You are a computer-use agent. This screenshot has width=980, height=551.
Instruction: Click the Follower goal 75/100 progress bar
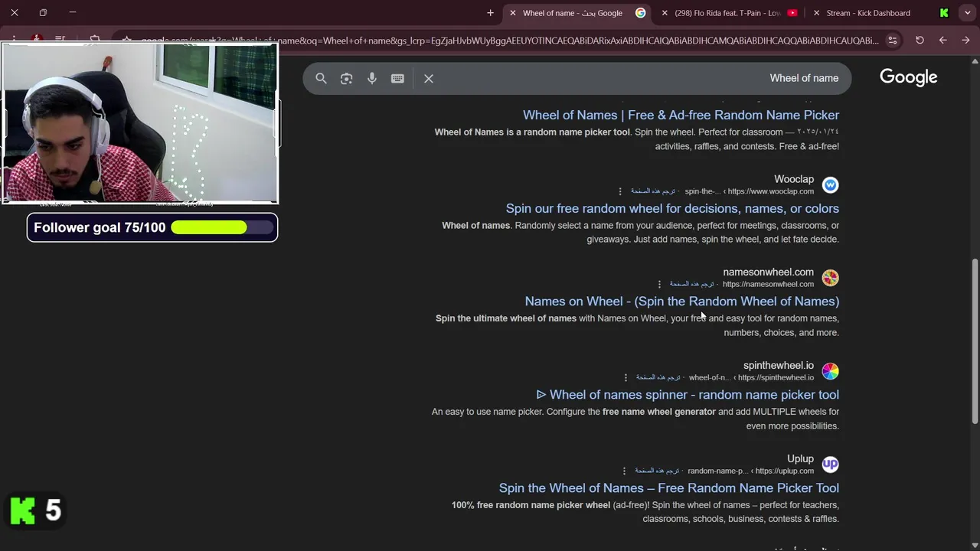pos(222,227)
